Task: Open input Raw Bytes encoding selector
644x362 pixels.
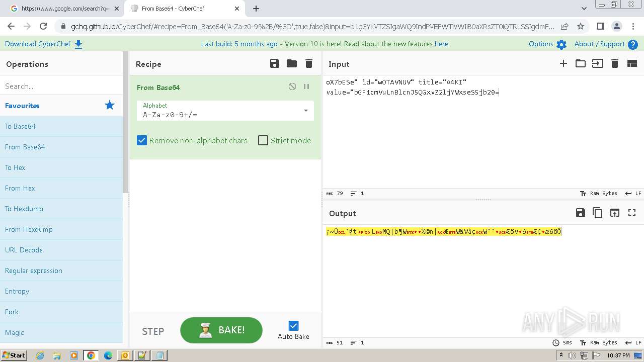Action: tap(598, 193)
